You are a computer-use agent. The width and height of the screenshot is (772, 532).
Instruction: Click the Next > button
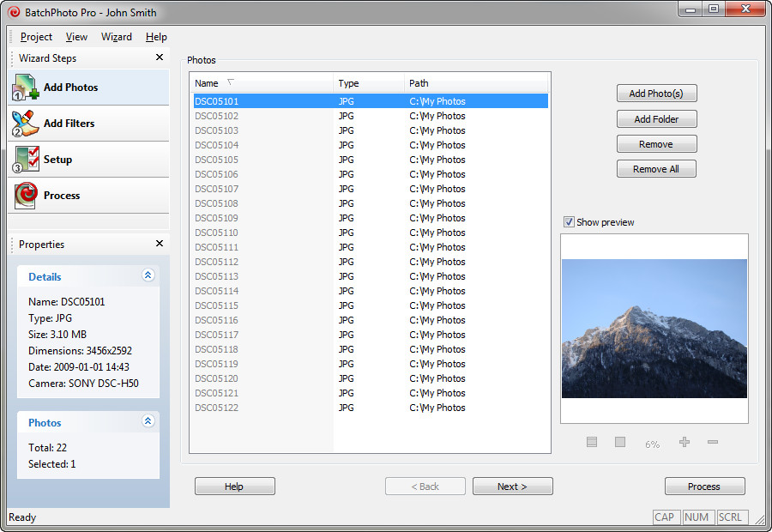(x=513, y=487)
